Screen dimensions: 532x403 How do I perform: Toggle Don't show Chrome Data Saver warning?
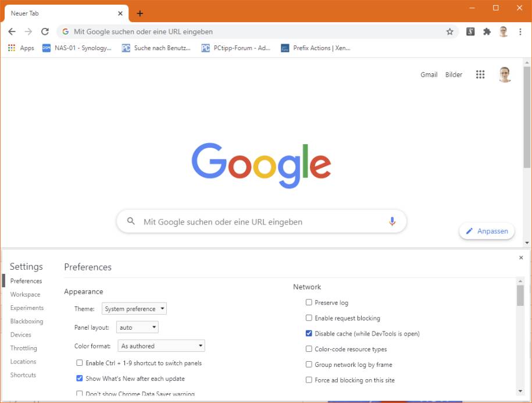(80, 393)
